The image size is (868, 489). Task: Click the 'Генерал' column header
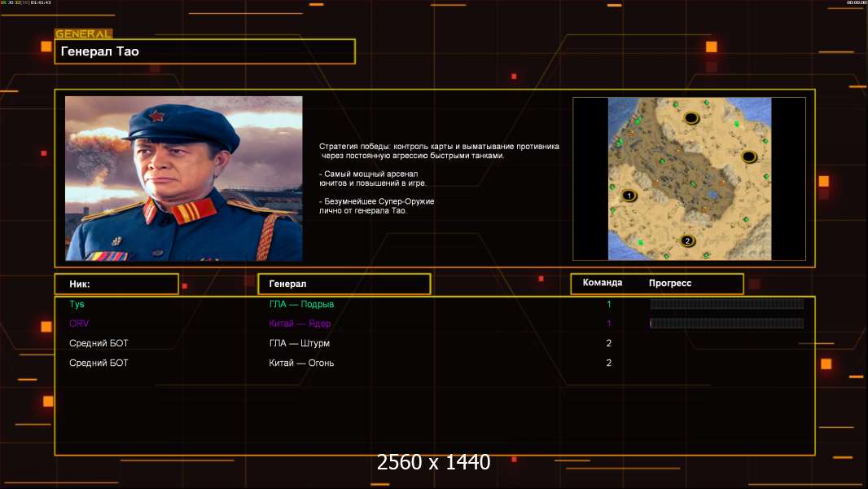[x=344, y=284]
